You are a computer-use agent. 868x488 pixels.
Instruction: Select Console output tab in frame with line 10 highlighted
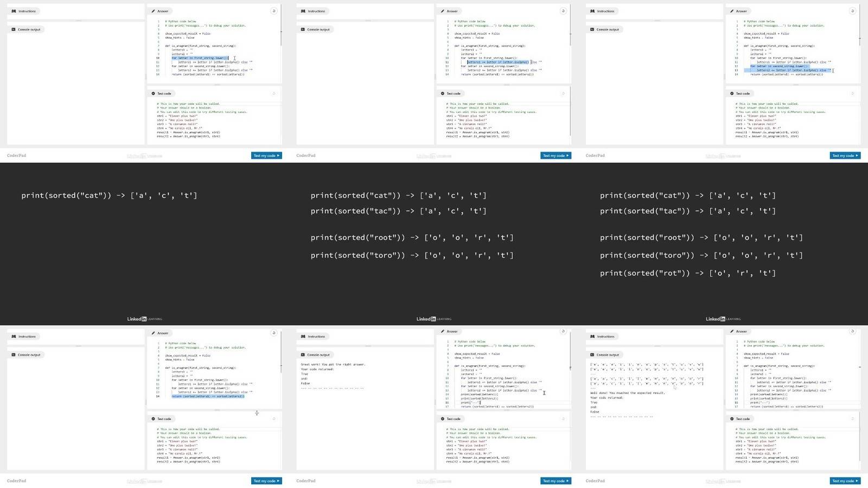26,29
